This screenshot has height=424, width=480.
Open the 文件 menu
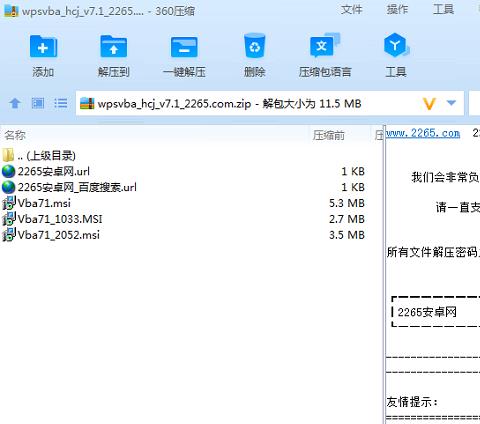click(x=351, y=9)
